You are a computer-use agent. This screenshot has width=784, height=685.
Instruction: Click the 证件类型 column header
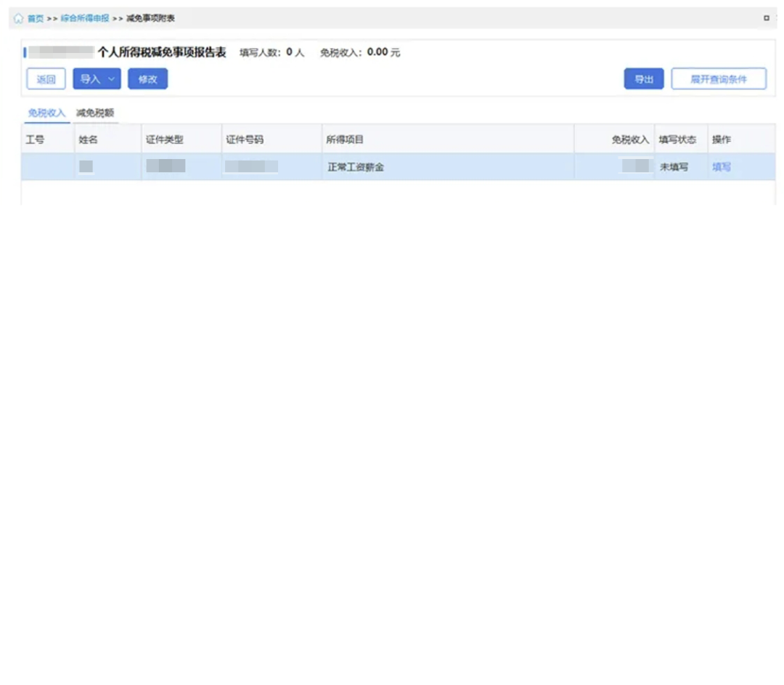point(164,139)
